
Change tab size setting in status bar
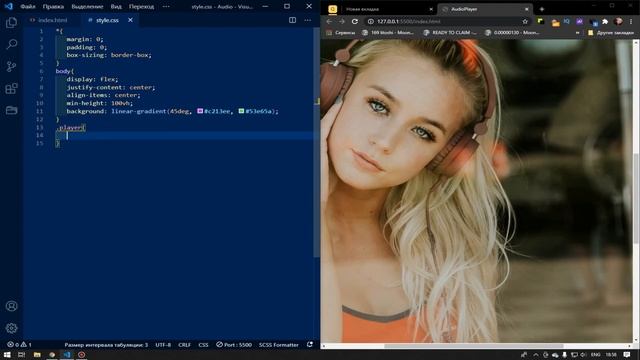point(106,345)
